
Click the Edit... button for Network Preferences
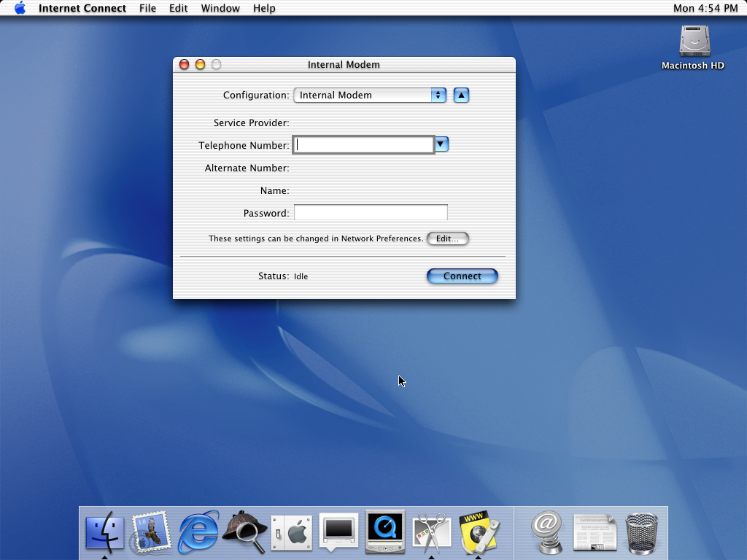click(x=447, y=238)
